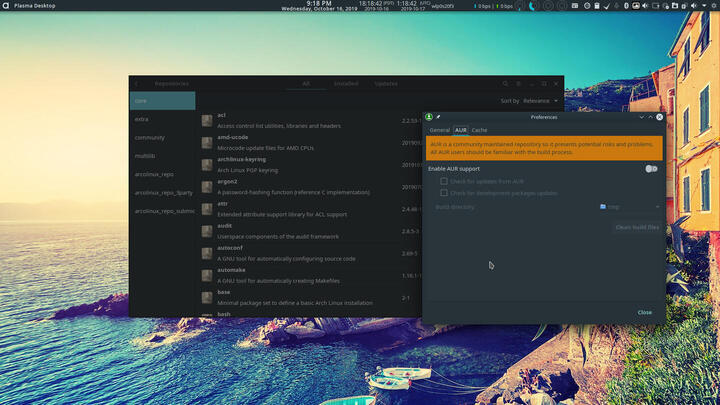Viewport: 720px width, 405px height.
Task: Click the autoconf package icon
Action: point(207,253)
